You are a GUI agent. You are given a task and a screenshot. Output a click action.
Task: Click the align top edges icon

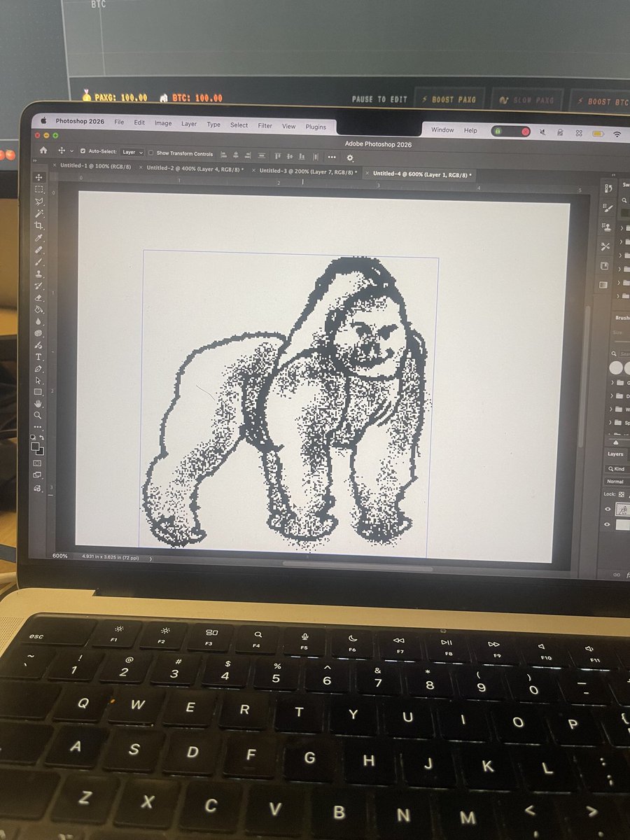278,155
